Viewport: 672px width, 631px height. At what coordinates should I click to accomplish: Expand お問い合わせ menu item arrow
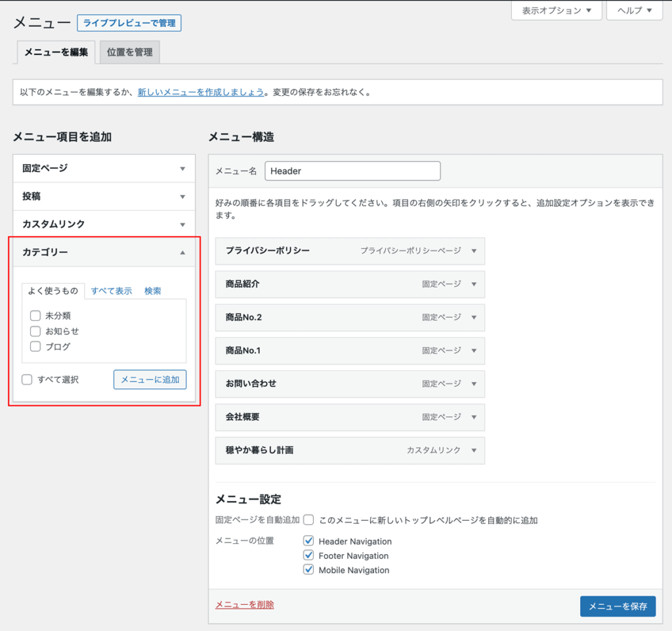tap(474, 384)
